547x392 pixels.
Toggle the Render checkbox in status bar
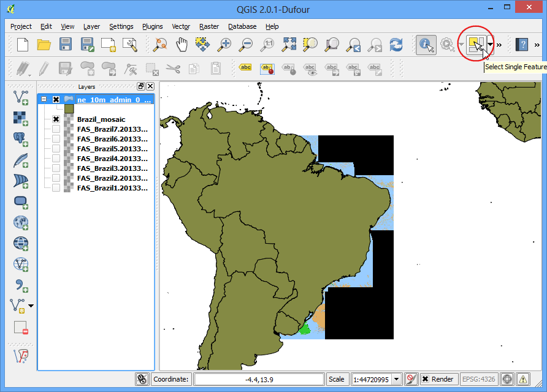pyautogui.click(x=425, y=379)
